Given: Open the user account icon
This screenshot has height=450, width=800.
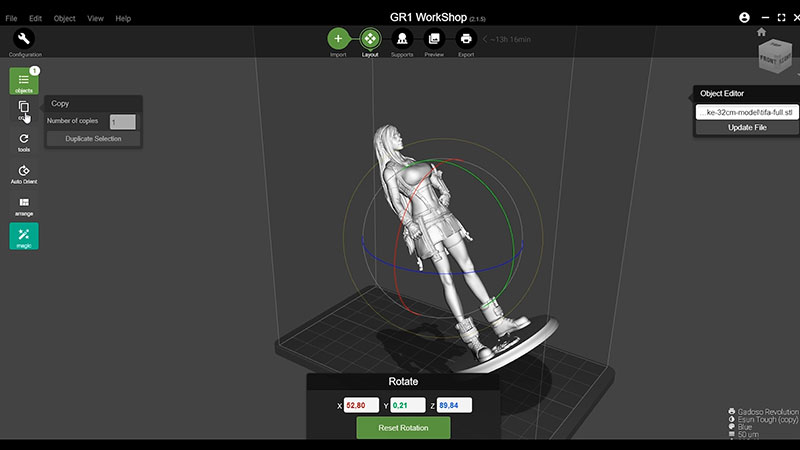Looking at the screenshot, I should (744, 18).
